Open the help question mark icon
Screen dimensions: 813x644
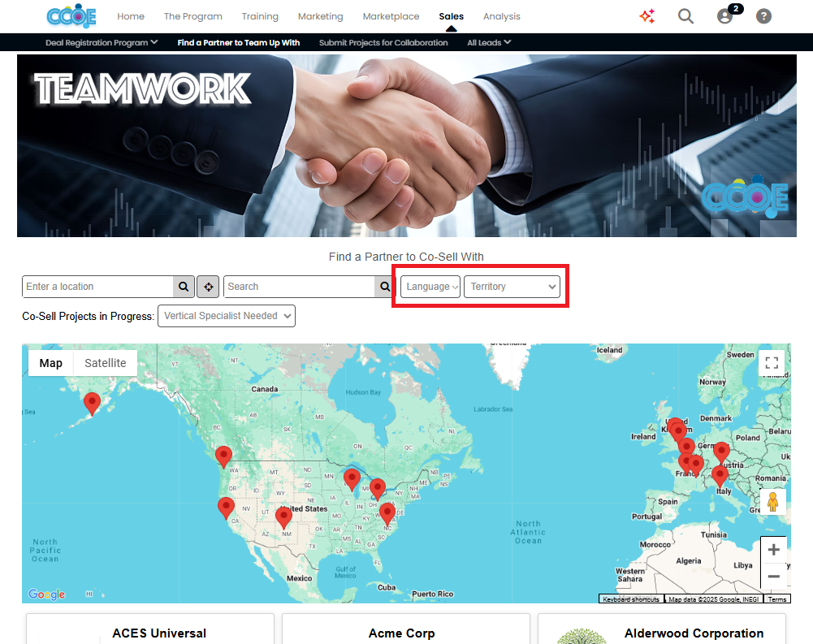[763, 16]
